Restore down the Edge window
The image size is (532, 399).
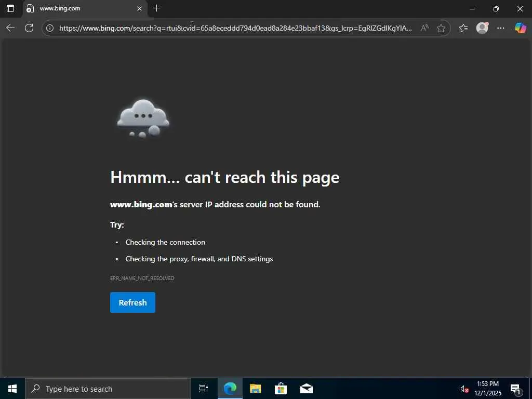pyautogui.click(x=496, y=9)
